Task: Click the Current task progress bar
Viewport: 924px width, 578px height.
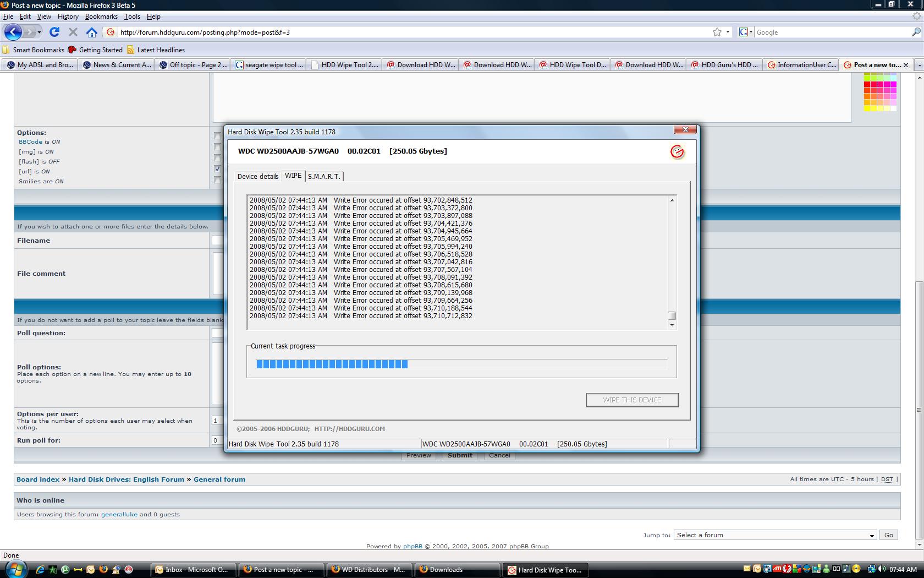Action: (x=461, y=364)
